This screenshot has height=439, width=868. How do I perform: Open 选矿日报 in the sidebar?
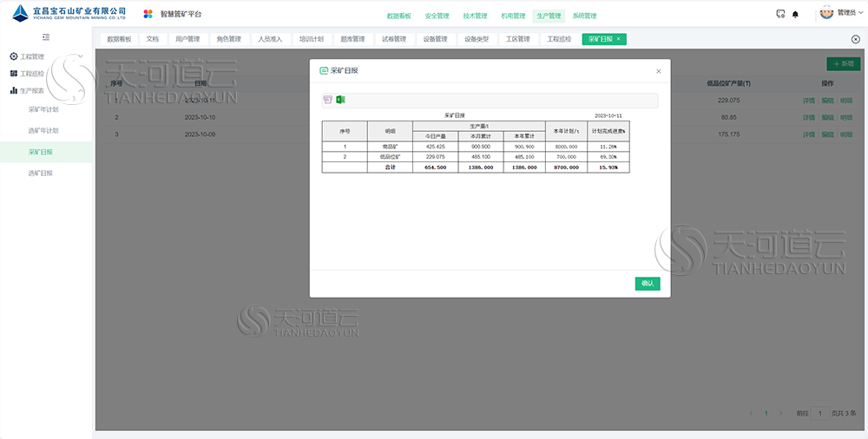coord(41,173)
